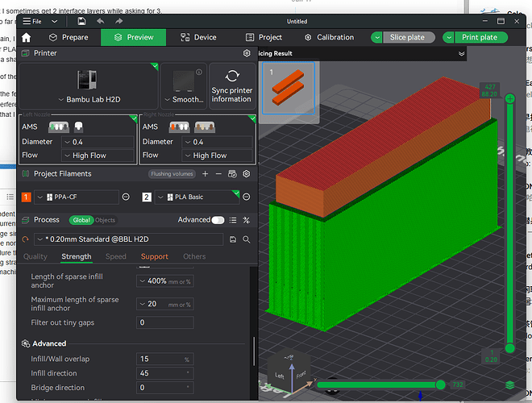This screenshot has height=403, width=532.
Task: Select Global process mode
Action: coord(81,220)
